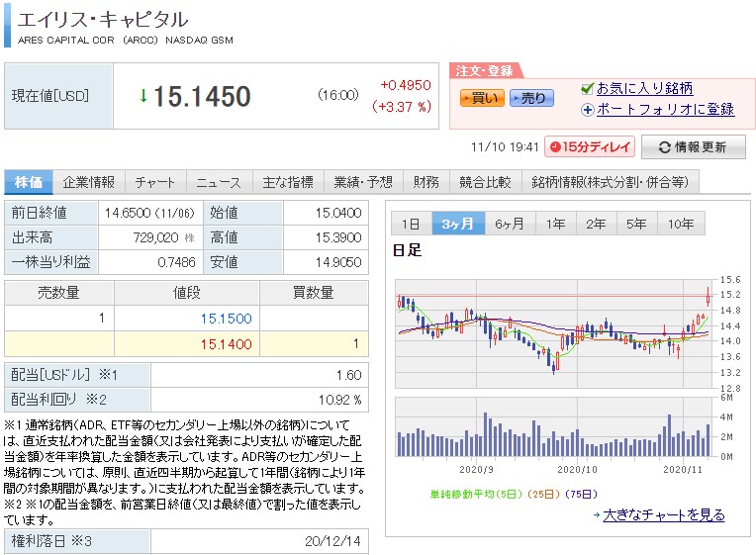Click the 配当利回り ※2 label
Viewport: 756px width, 555px height.
click(58, 400)
